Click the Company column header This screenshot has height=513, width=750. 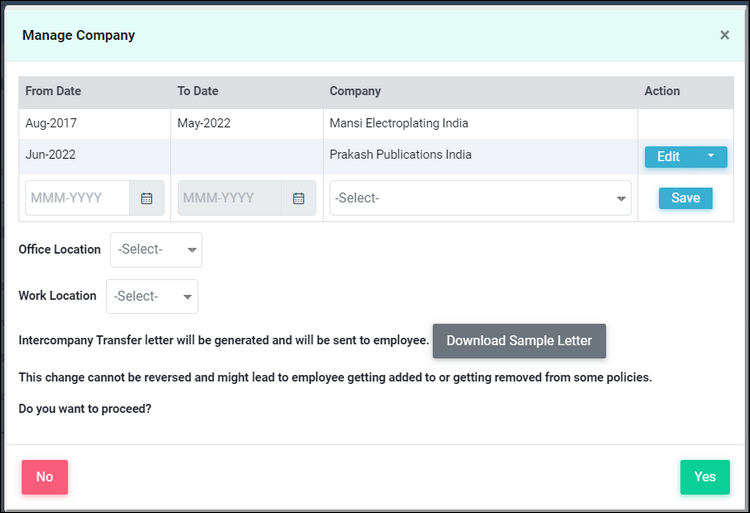pos(355,91)
